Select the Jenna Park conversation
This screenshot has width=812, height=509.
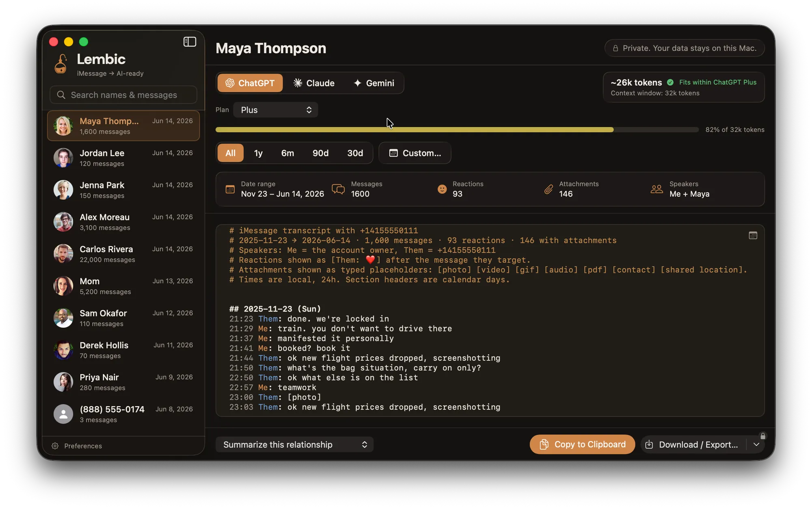(x=123, y=190)
